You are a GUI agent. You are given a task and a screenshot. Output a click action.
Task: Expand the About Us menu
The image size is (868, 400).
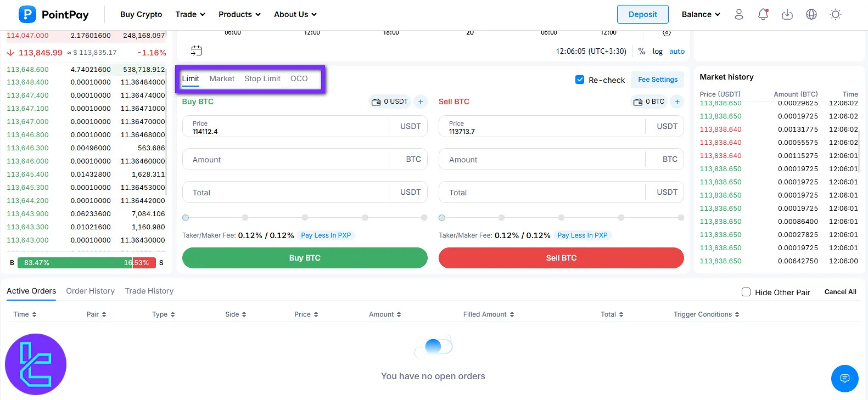click(295, 14)
